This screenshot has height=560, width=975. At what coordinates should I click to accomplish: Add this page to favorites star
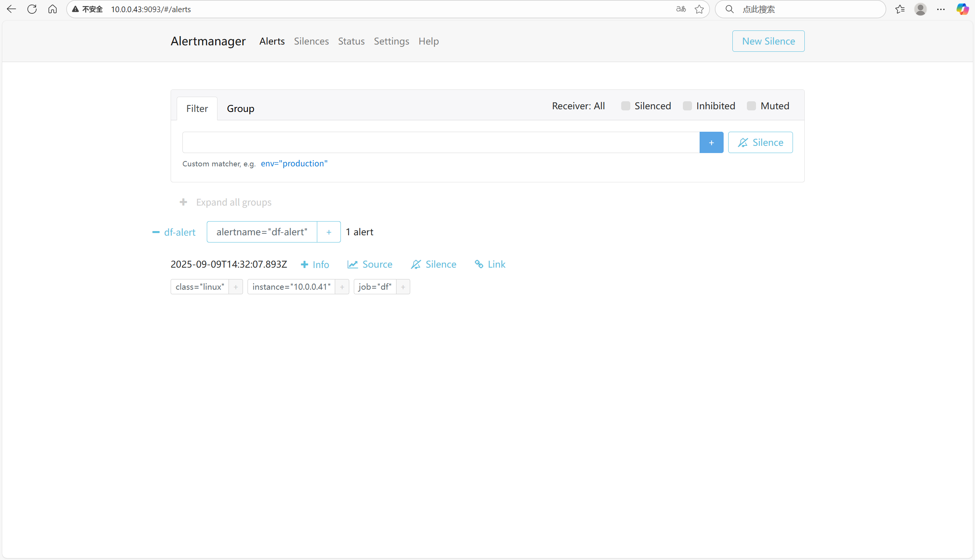pos(699,9)
